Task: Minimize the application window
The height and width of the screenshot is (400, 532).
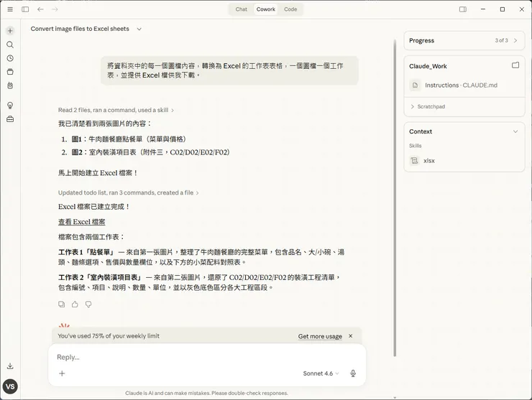Action: coord(483,9)
